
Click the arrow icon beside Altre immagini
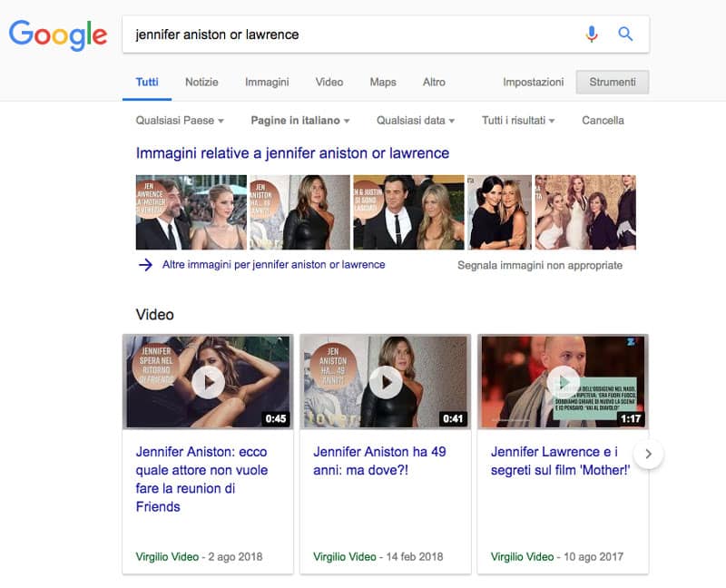(x=145, y=265)
